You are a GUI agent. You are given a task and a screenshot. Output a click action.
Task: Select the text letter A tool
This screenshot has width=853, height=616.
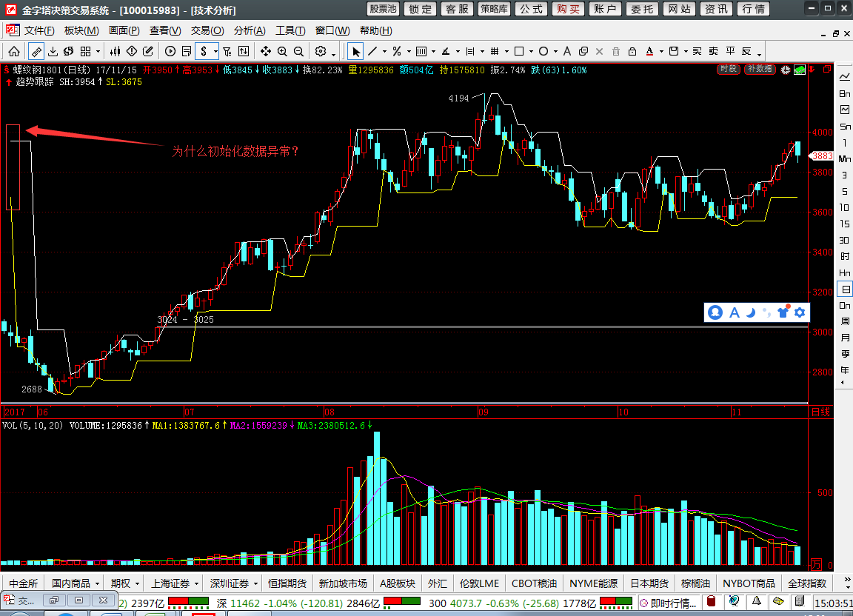point(567,51)
